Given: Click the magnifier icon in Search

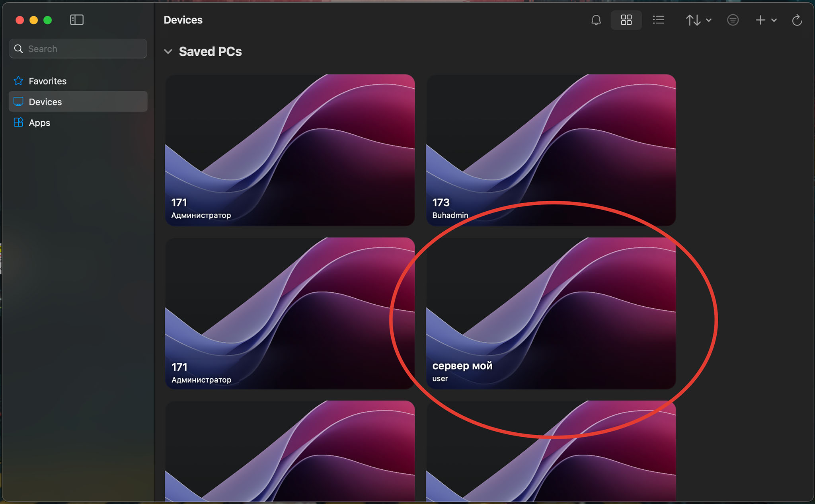Looking at the screenshot, I should 18,49.
